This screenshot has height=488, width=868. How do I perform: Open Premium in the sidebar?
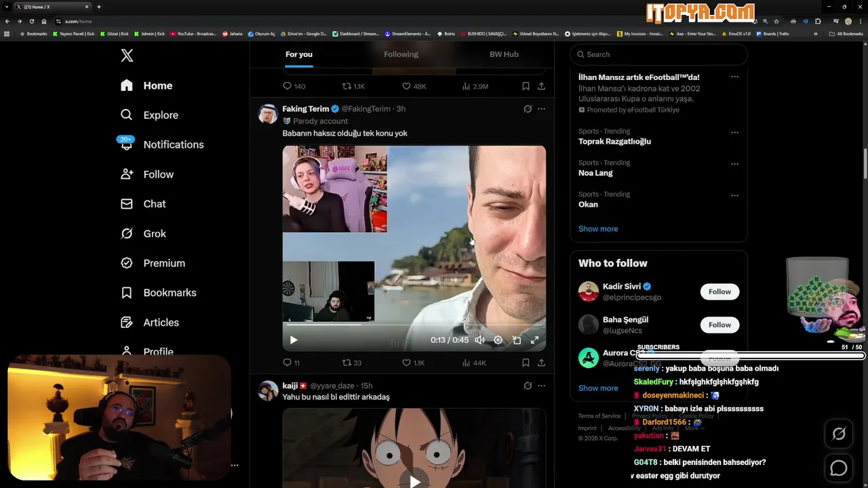point(153,263)
